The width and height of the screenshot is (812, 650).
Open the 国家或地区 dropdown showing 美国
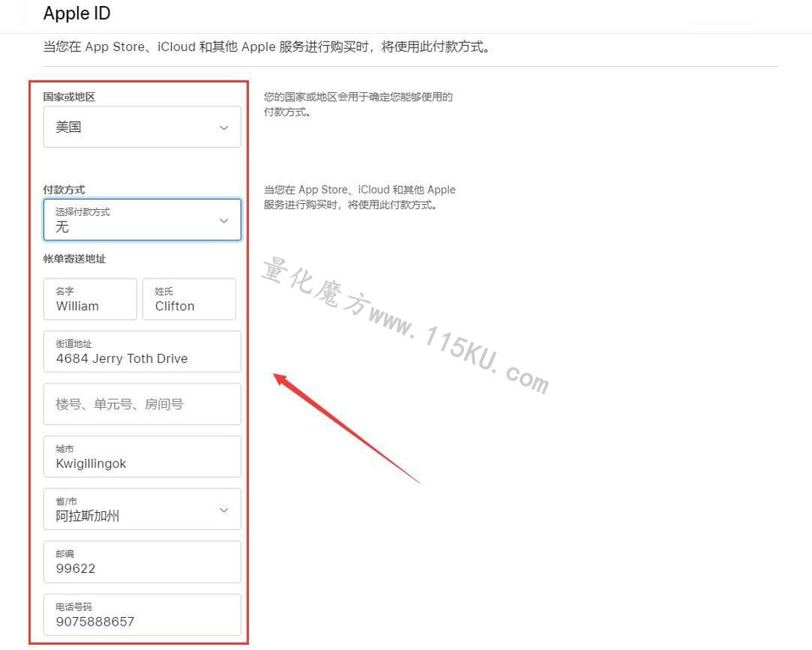tap(142, 127)
